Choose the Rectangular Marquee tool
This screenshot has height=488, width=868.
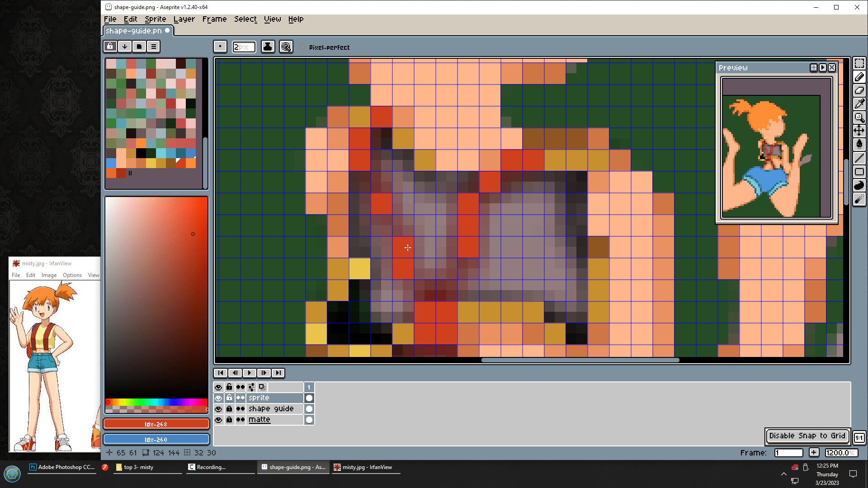pos(859,64)
